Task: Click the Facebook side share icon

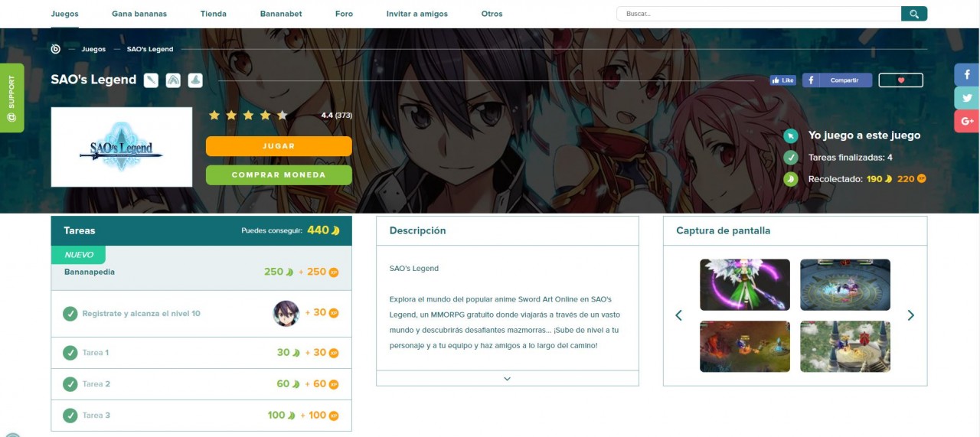Action: coord(967,75)
